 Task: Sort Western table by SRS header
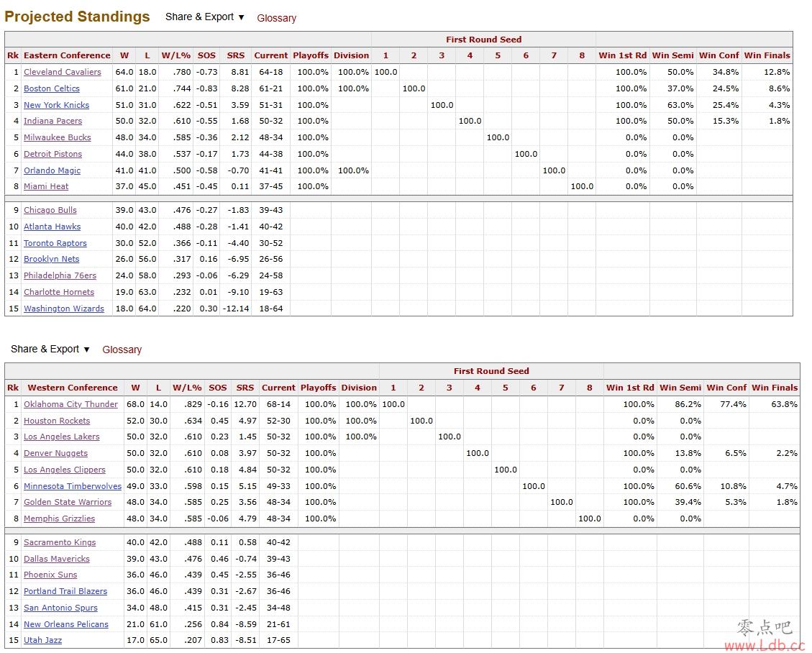[x=245, y=388]
